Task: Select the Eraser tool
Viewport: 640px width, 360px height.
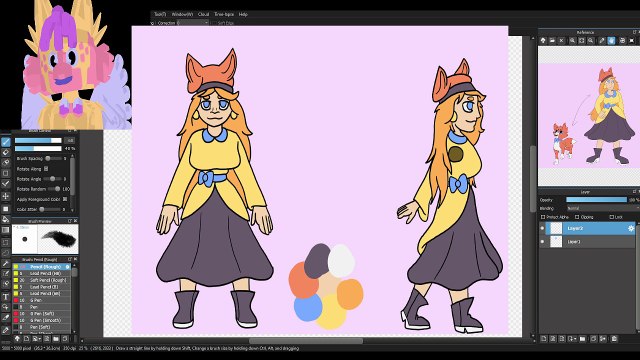Action: (6, 152)
